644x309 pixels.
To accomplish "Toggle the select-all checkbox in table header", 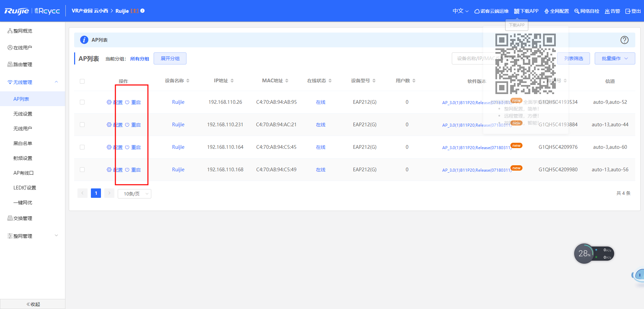I will [82, 81].
